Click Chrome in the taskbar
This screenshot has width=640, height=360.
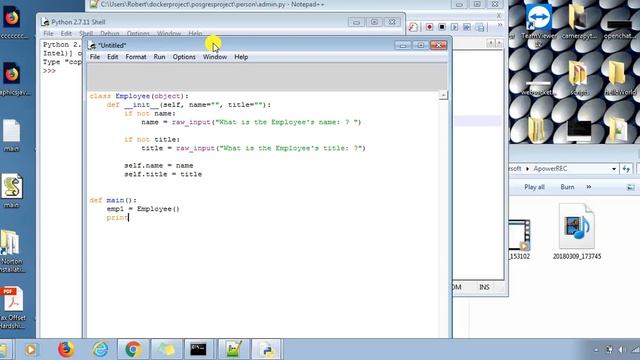[x=133, y=349]
